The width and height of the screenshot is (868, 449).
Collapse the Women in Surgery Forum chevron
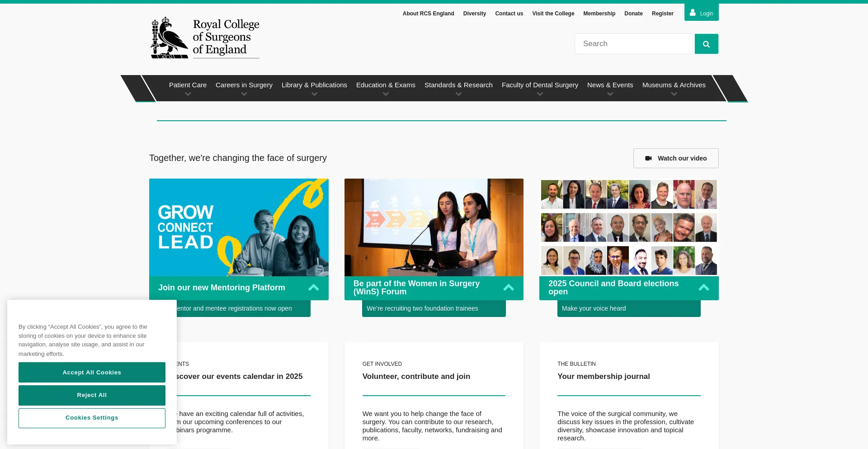coord(508,288)
